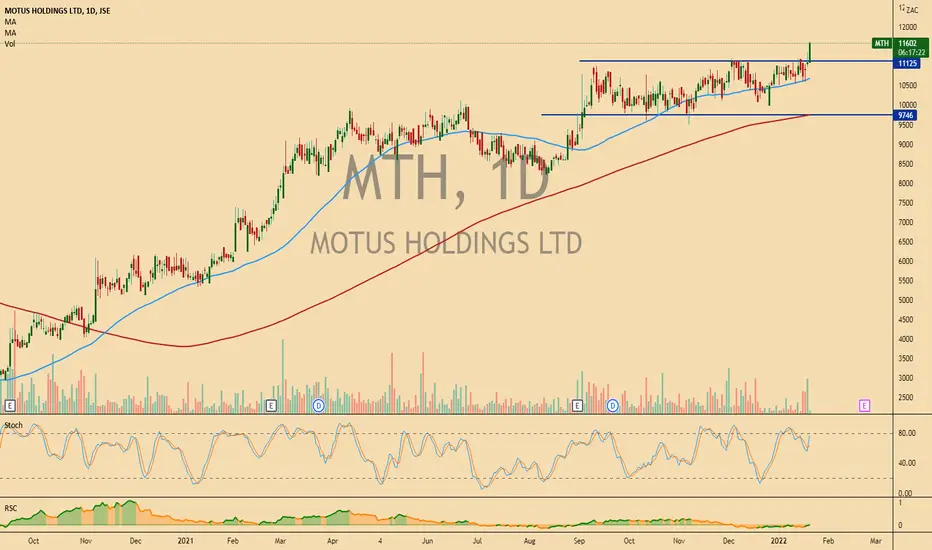
Task: Click the RSC indicator label
Action: click(x=11, y=508)
